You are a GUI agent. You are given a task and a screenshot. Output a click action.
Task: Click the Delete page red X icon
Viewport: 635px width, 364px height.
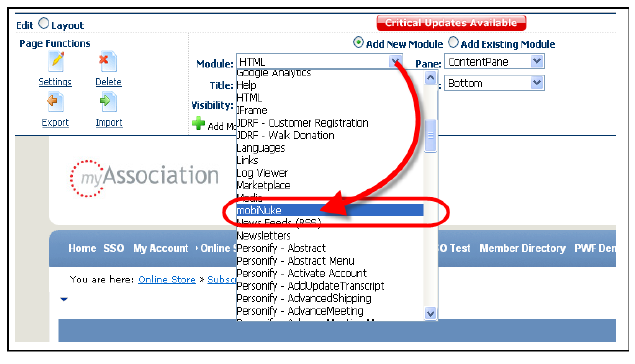pos(108,62)
